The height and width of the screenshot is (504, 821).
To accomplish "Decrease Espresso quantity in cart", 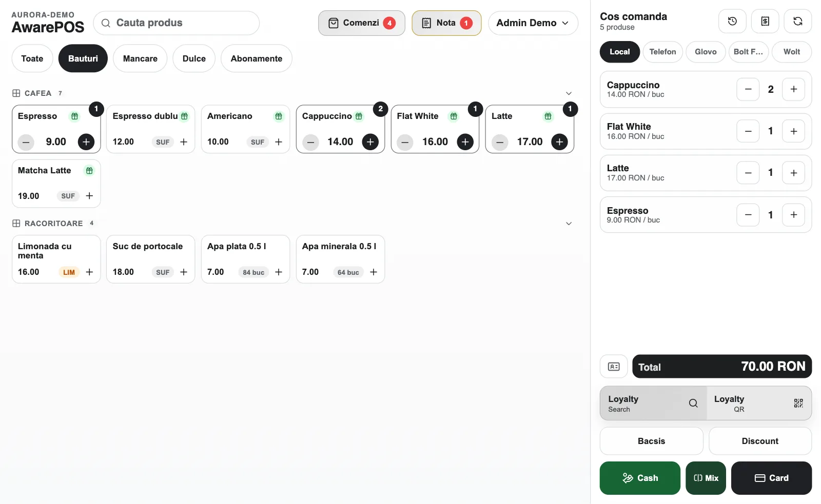I will (748, 215).
